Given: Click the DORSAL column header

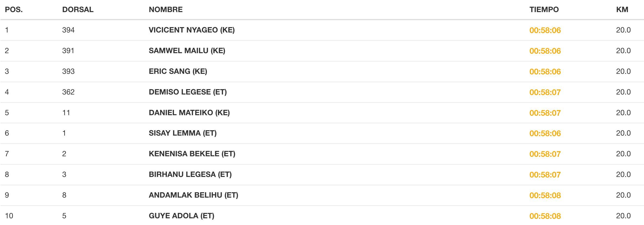Looking at the screenshot, I should pos(78,10).
